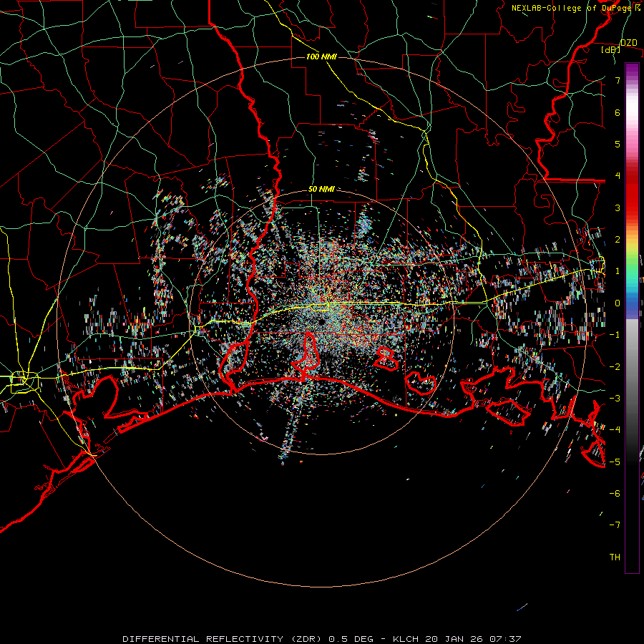The height and width of the screenshot is (644, 644).
Task: Click the 7 value on color scale
Action: click(x=618, y=80)
